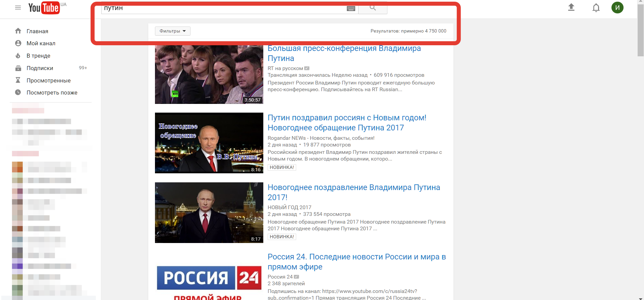
Task: Click the НОВИНКА! badge under НОВЫЙ ГОД 2017 video
Action: click(x=282, y=237)
